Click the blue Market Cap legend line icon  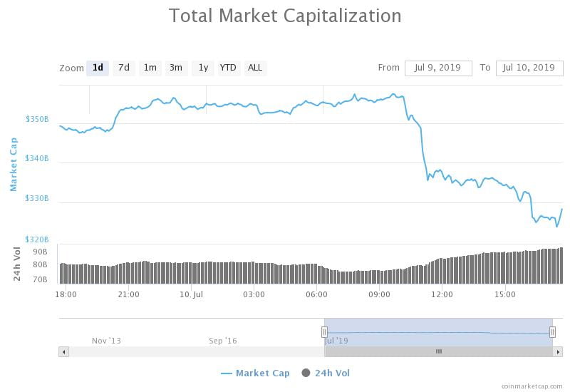tap(227, 373)
